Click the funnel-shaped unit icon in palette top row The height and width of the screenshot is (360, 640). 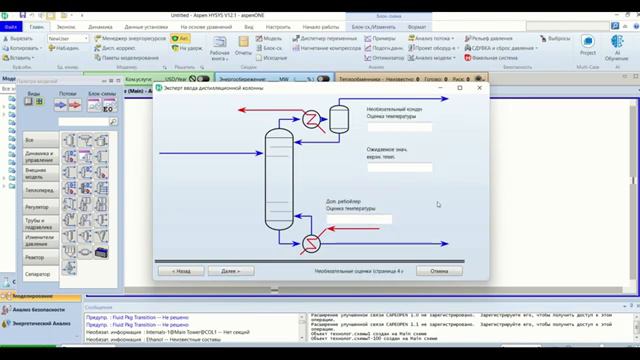tap(85, 141)
